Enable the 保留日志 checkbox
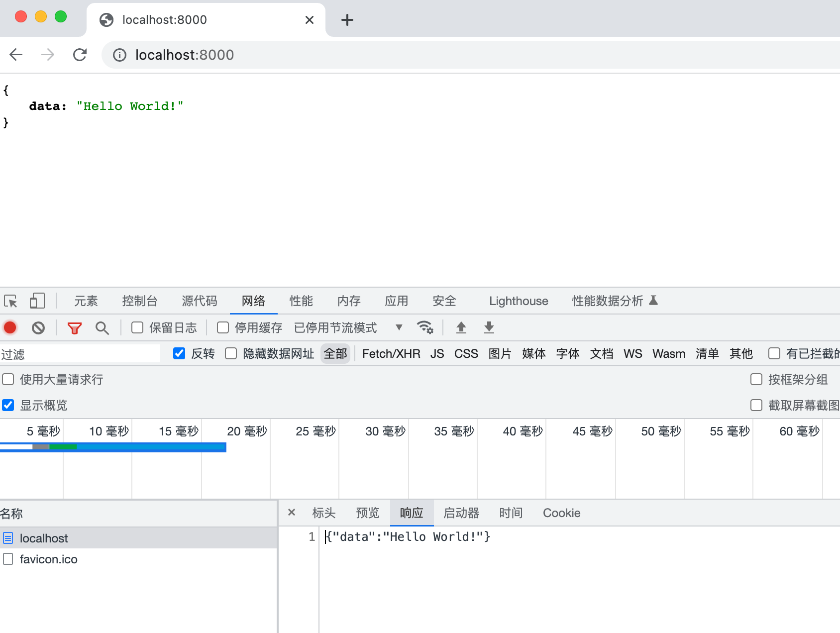The width and height of the screenshot is (840, 633). [137, 327]
